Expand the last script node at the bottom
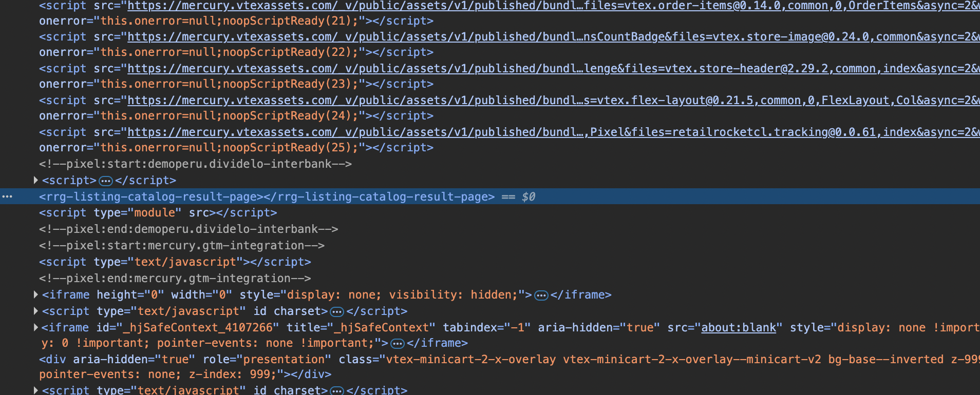Screen dimensions: 980x395 pos(35,390)
